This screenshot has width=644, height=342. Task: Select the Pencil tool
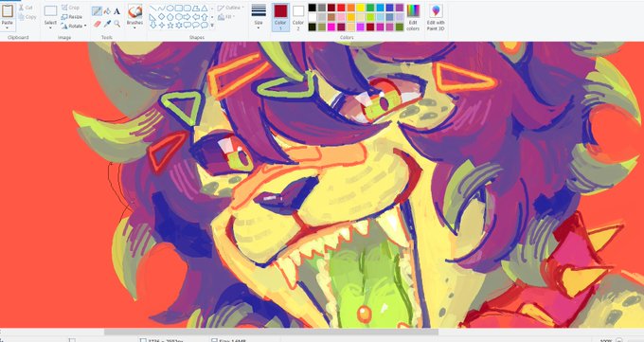point(97,10)
